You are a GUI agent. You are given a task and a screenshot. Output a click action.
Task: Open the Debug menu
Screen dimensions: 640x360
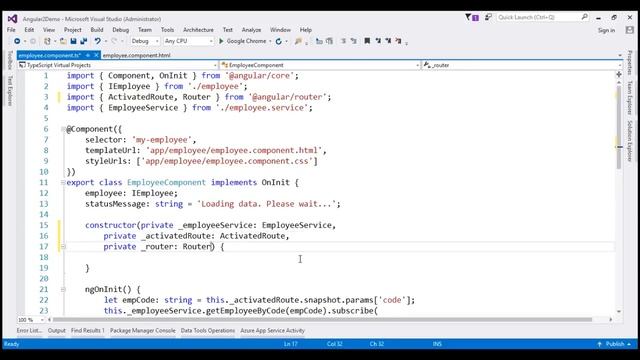pos(120,30)
